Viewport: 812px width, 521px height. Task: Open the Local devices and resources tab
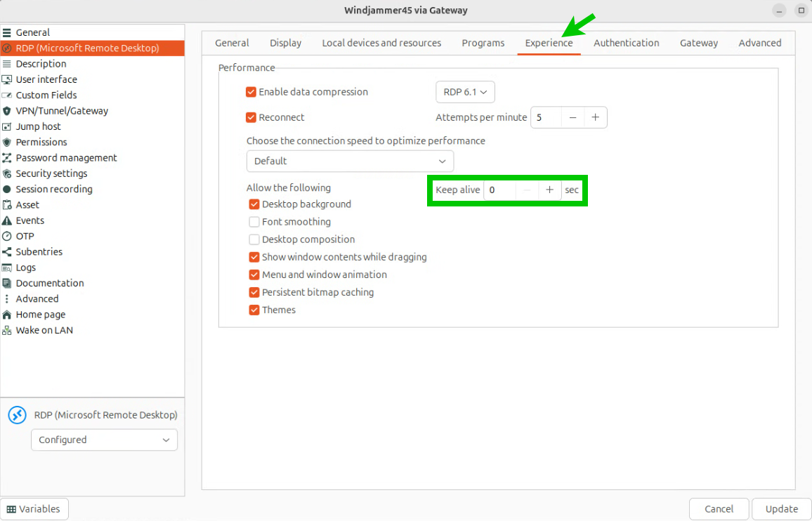(x=381, y=43)
